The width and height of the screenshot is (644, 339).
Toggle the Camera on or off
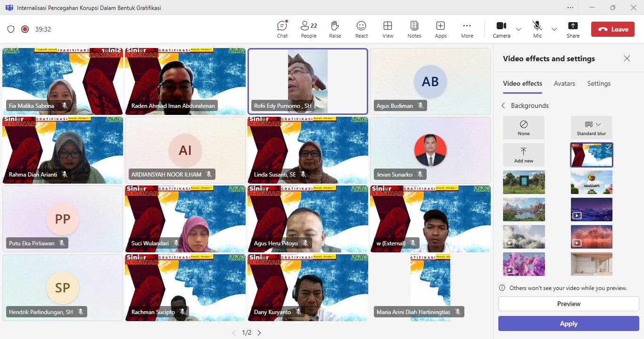[501, 29]
